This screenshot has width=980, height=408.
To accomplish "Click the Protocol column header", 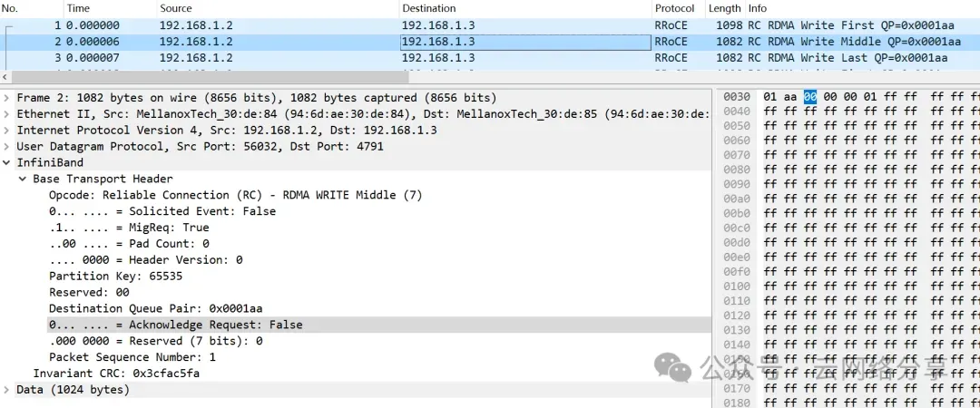I will pyautogui.click(x=674, y=8).
